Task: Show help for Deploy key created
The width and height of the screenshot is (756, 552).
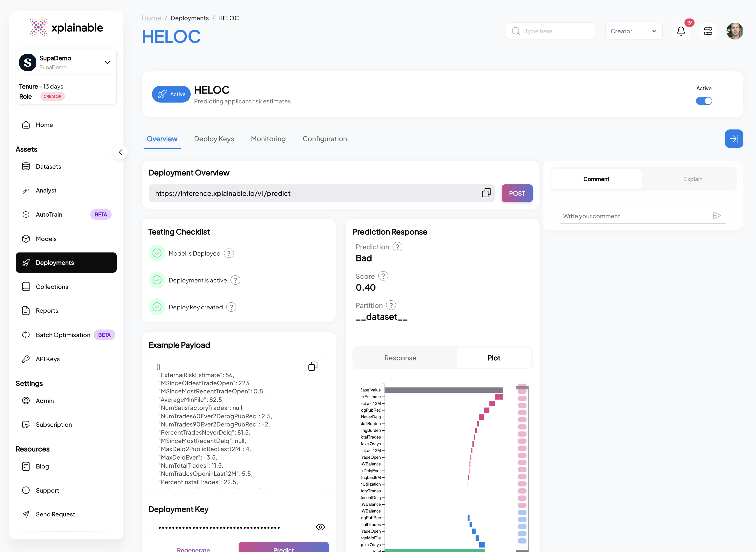Action: [x=231, y=307]
